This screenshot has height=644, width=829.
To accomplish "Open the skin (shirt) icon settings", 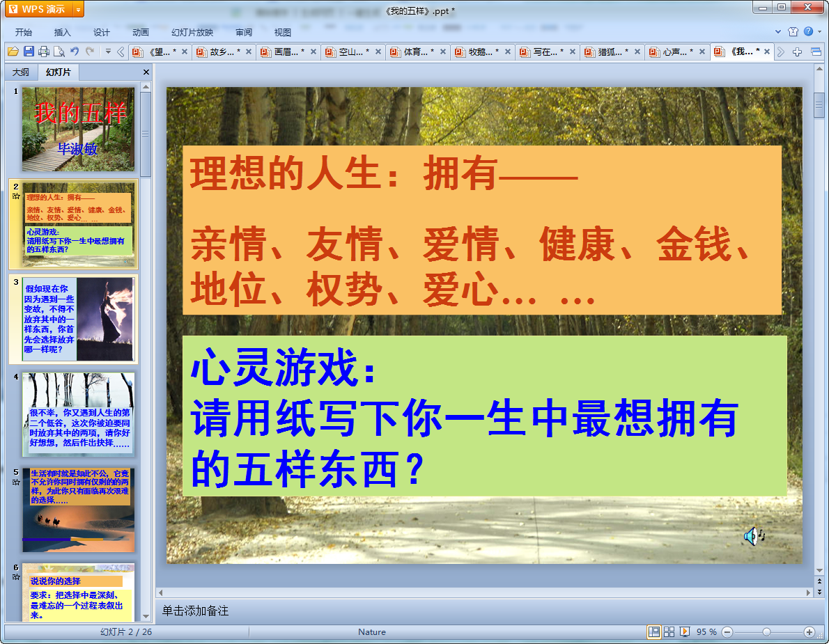I will pyautogui.click(x=793, y=32).
